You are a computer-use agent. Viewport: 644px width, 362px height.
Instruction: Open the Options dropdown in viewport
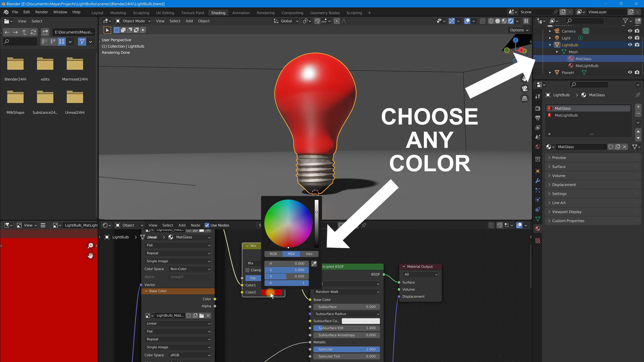[519, 30]
